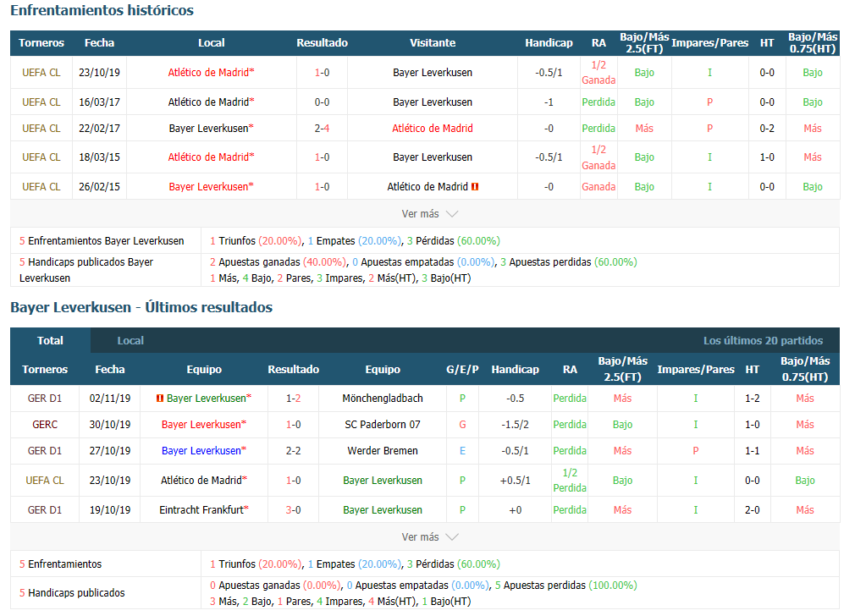
Task: Switch to the Local tab in Últimos resultados
Action: (130, 341)
